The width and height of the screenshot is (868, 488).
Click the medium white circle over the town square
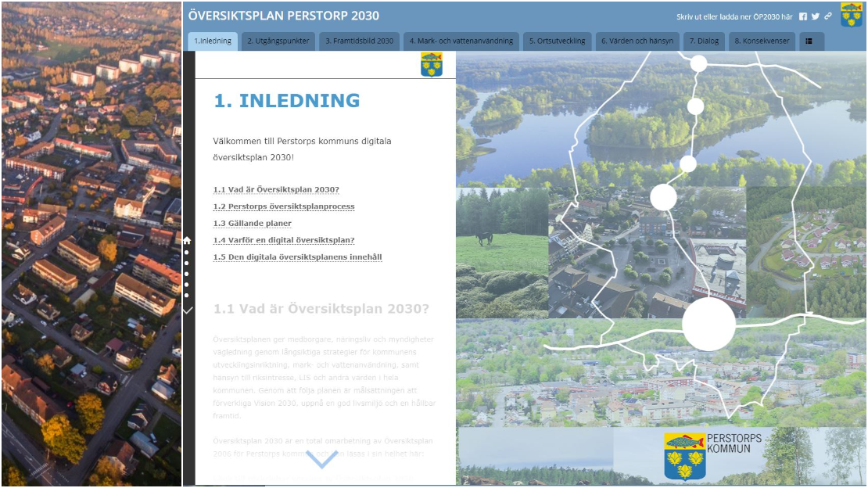(663, 197)
